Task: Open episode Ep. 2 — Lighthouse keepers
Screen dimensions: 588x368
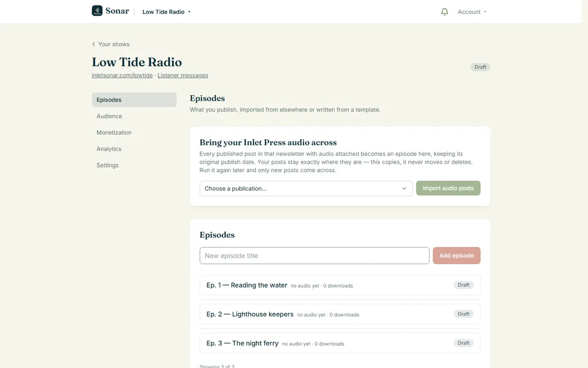Action: pyautogui.click(x=340, y=314)
